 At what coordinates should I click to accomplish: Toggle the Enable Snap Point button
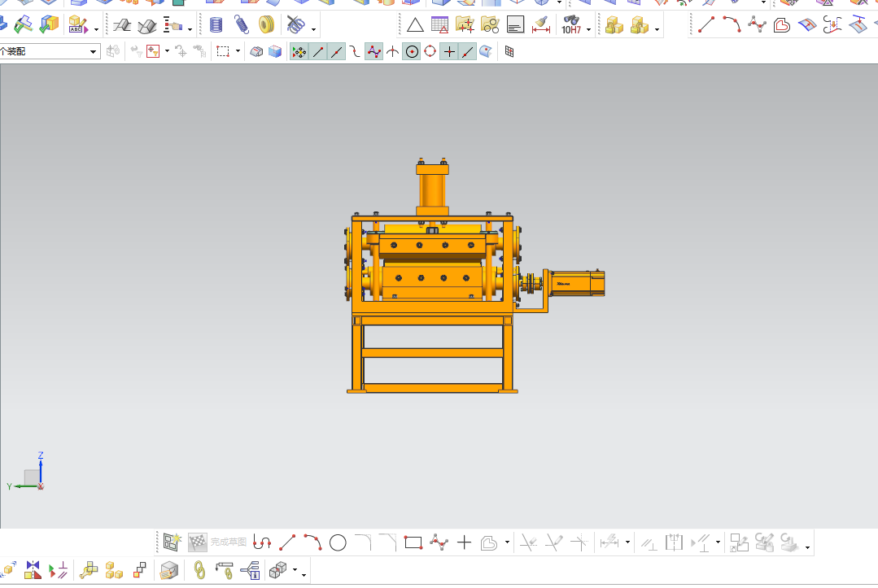coord(299,52)
